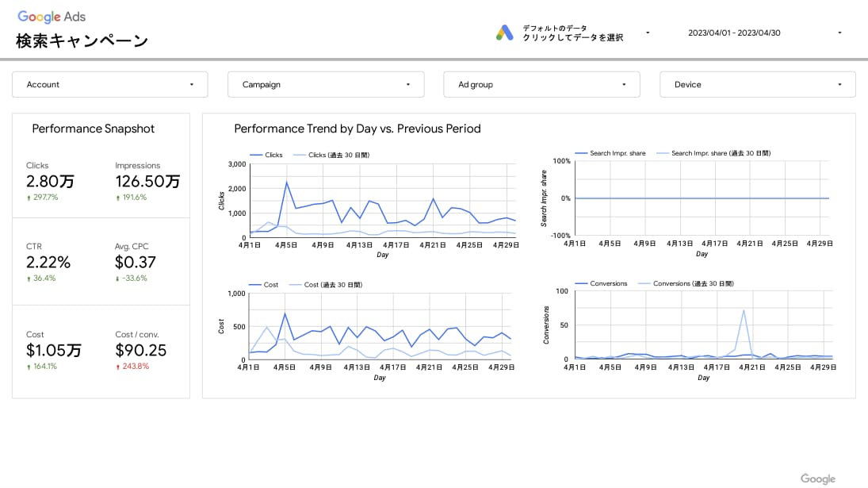The image size is (868, 488).
Task: Toggle Search Impr. share legend entry
Action: pyautogui.click(x=610, y=153)
